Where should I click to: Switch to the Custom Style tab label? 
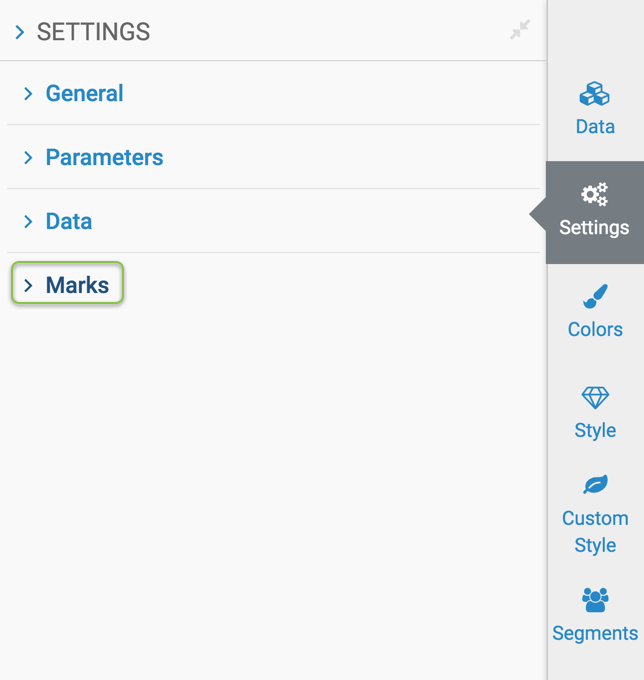point(595,532)
